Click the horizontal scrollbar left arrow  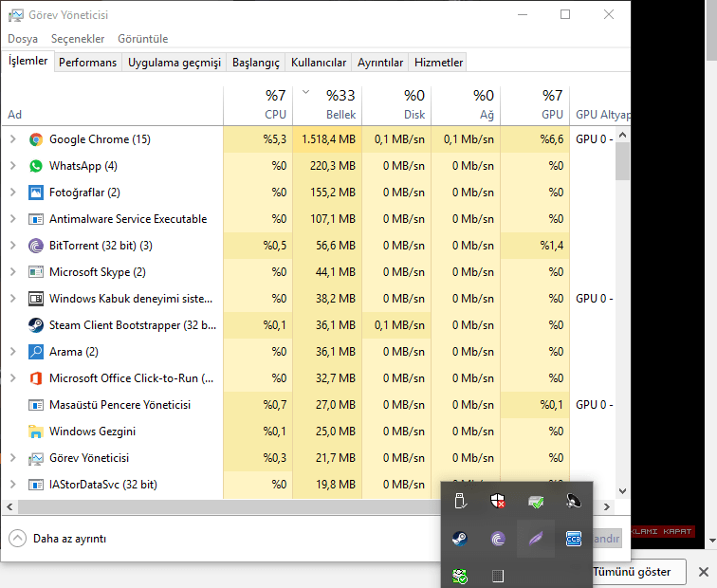(x=9, y=506)
